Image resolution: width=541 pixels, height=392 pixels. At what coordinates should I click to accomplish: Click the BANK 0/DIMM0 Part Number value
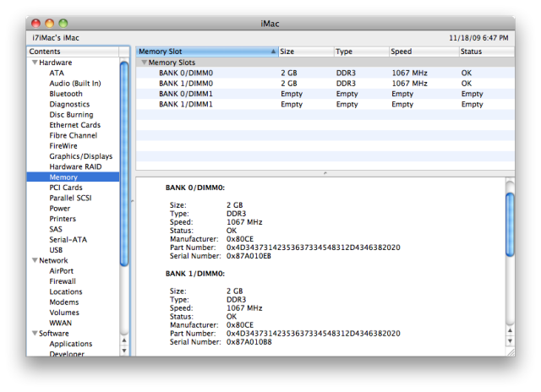(313, 248)
